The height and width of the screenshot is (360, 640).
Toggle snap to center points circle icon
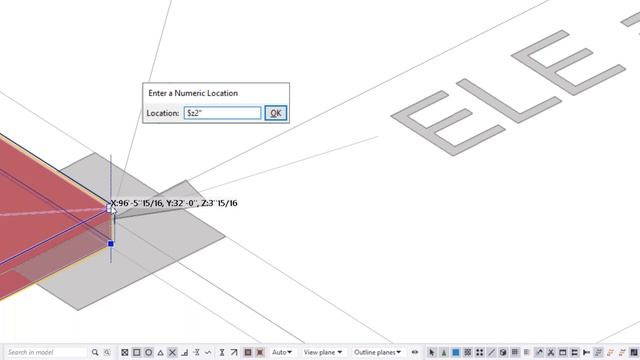coord(149,352)
